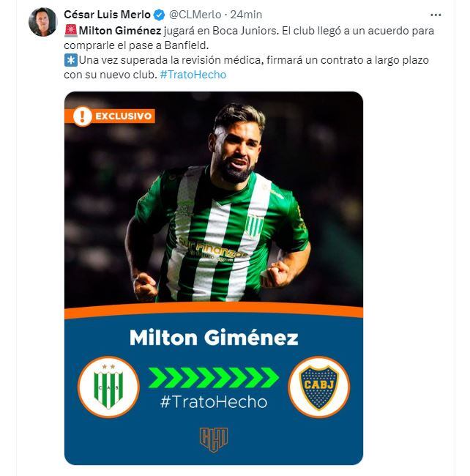This screenshot has width=470, height=476.
Task: Click the blue asterisk emoji icon
Action: click(x=71, y=60)
